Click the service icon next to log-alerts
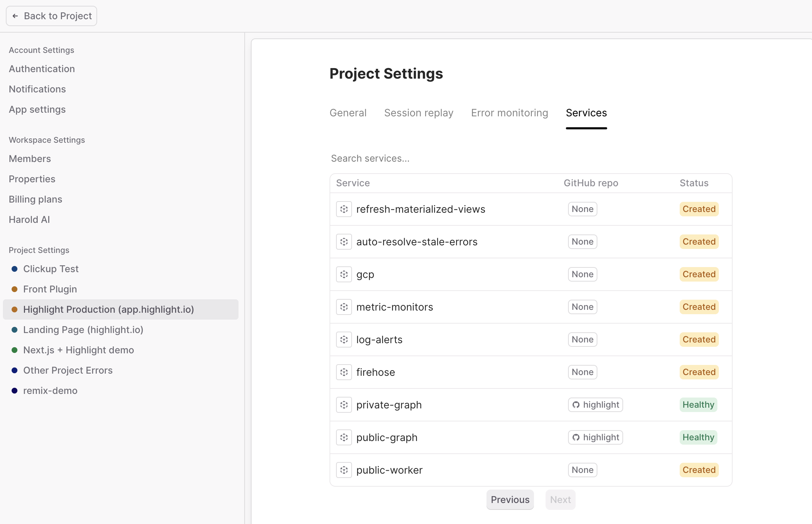Viewport: 812px width, 524px height. (x=344, y=340)
